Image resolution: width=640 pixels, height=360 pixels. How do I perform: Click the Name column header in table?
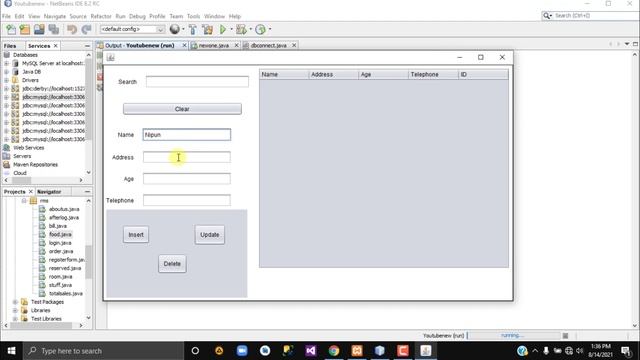[284, 74]
